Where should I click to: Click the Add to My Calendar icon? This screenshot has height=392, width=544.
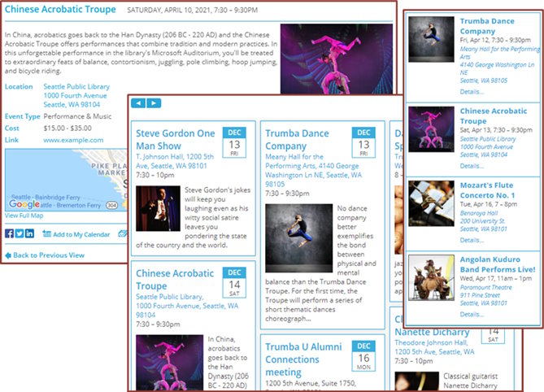point(46,234)
